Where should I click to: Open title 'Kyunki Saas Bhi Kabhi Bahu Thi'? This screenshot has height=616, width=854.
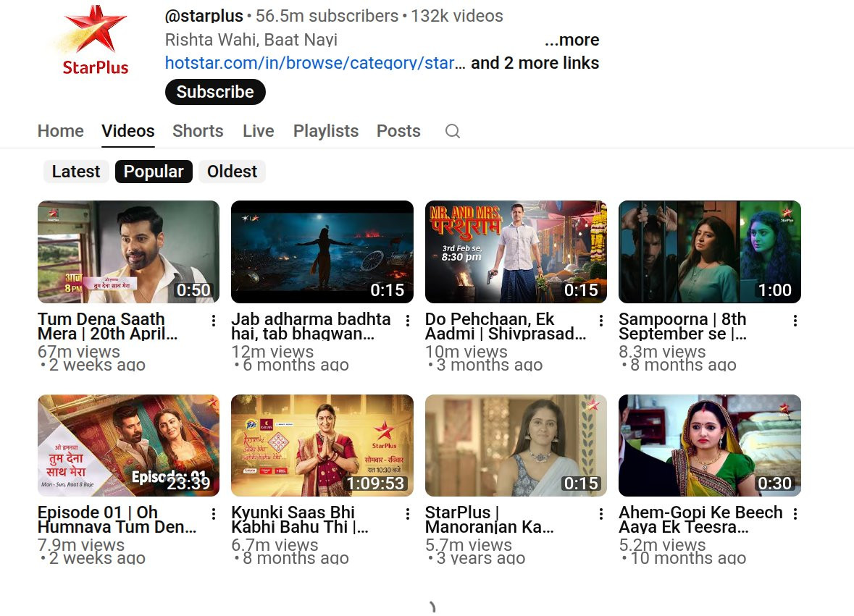point(300,519)
